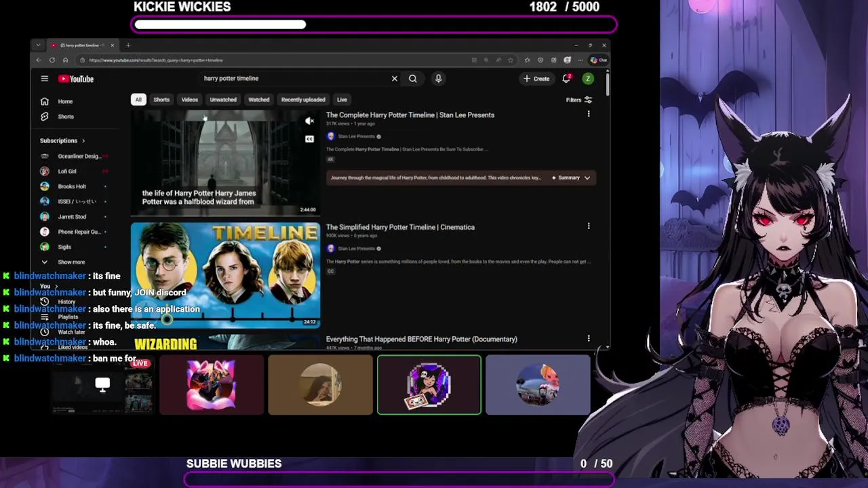Click the Home icon in the YouTube sidebar
Viewport: 868px width, 488px height.
44,102
